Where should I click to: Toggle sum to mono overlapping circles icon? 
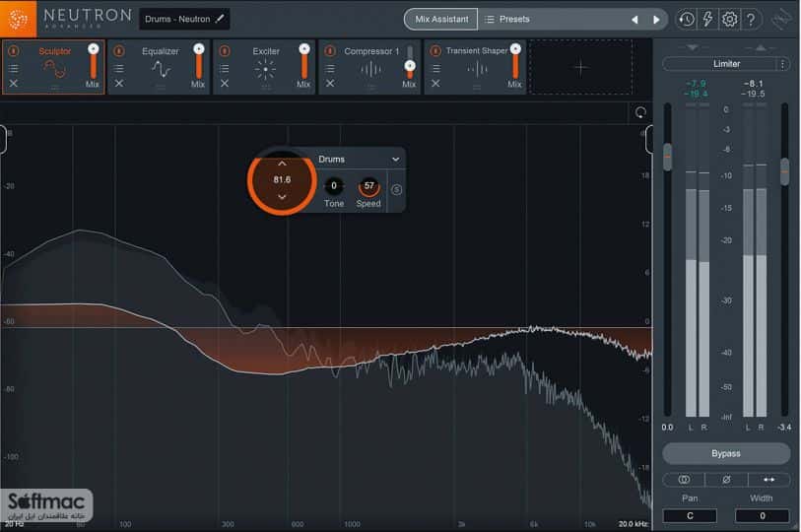pos(684,480)
